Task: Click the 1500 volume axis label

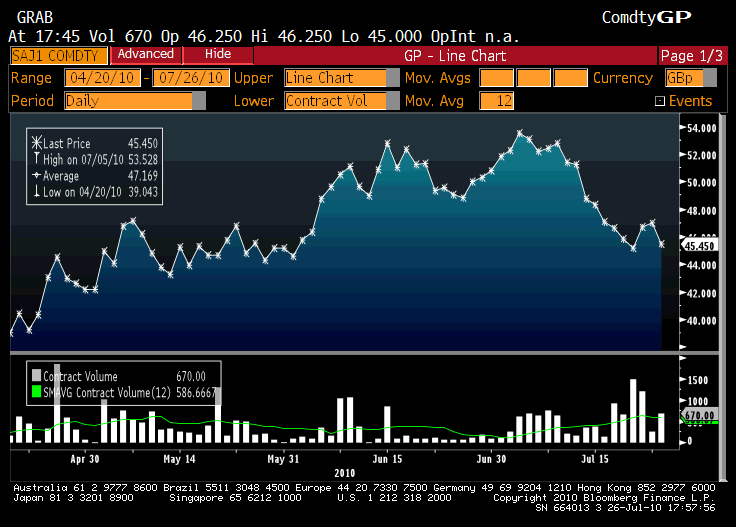Action: point(698,380)
